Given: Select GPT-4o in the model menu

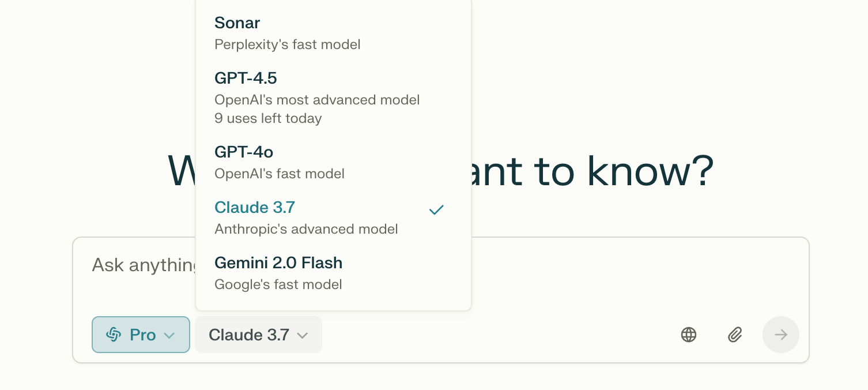Looking at the screenshot, I should 333,162.
